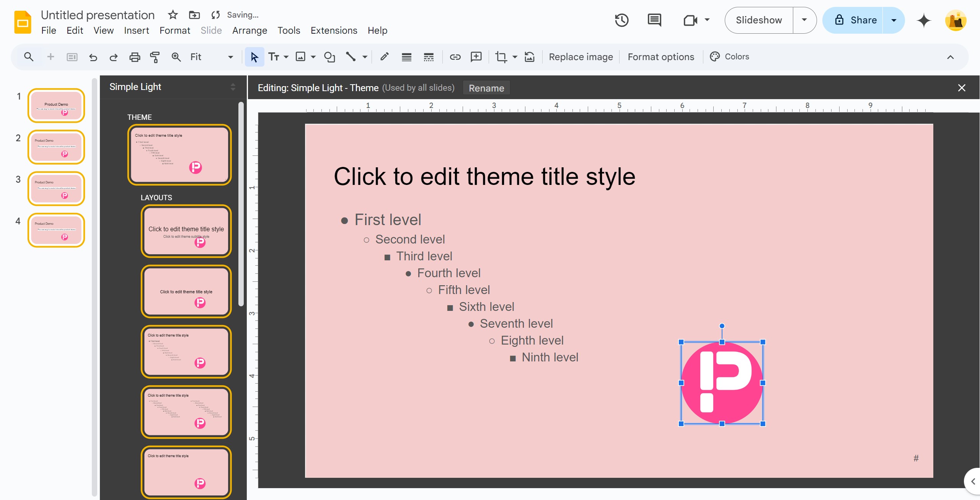Open the Insert menu
The image size is (980, 500).
[x=136, y=30]
